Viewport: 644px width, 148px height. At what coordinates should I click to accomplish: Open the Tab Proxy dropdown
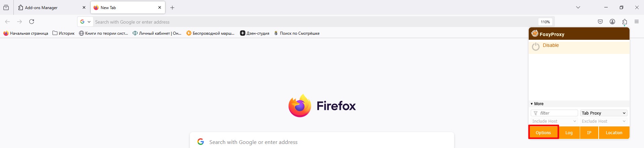(603, 113)
